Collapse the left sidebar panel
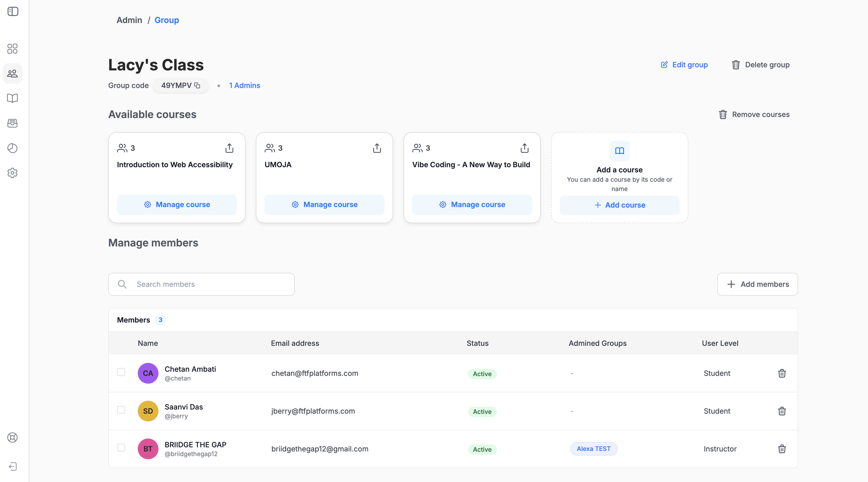This screenshot has width=868, height=482. click(12, 11)
